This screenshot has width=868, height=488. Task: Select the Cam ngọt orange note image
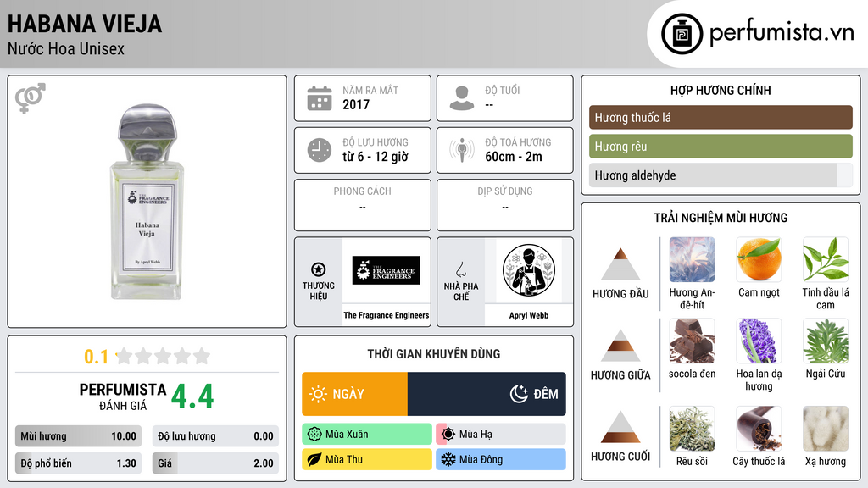click(x=759, y=259)
